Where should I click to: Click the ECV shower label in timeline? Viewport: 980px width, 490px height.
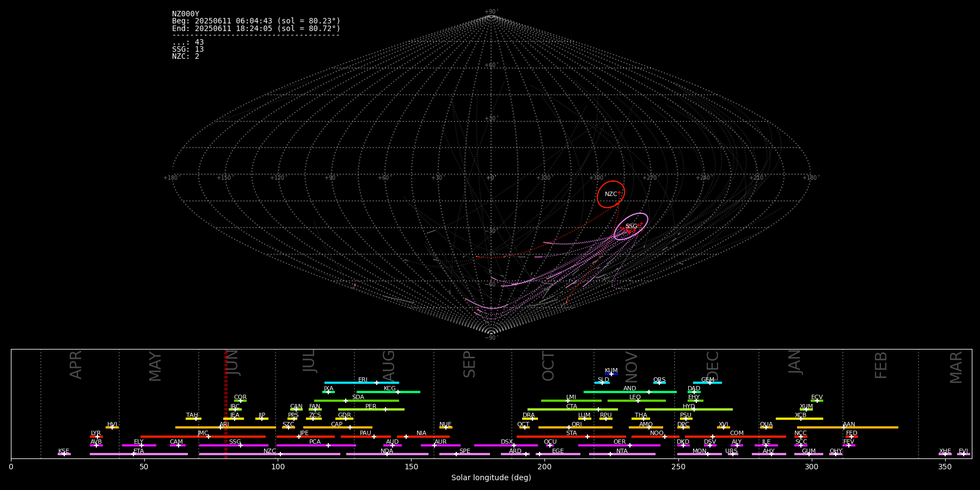(x=817, y=397)
